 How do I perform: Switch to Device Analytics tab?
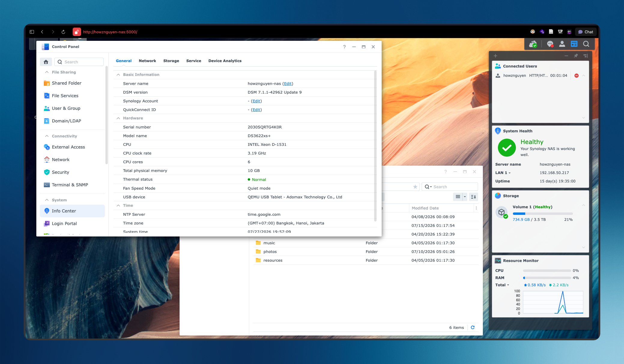point(225,61)
